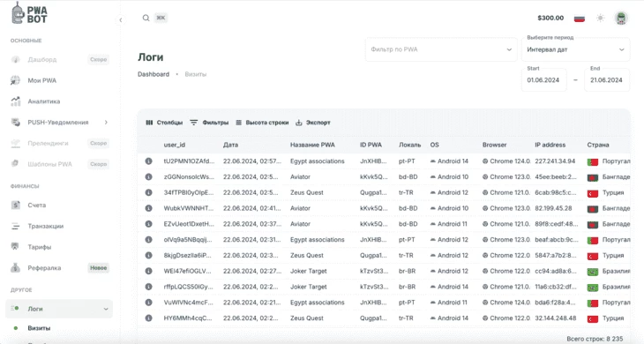Click the Мои PWA sidebar icon
Screen dimensions: 644x344
point(15,80)
